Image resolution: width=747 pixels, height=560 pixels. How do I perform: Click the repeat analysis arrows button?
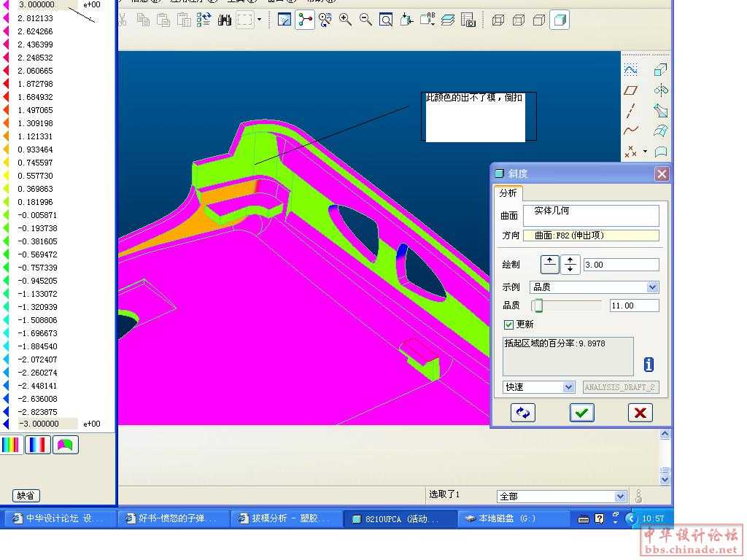click(x=522, y=413)
